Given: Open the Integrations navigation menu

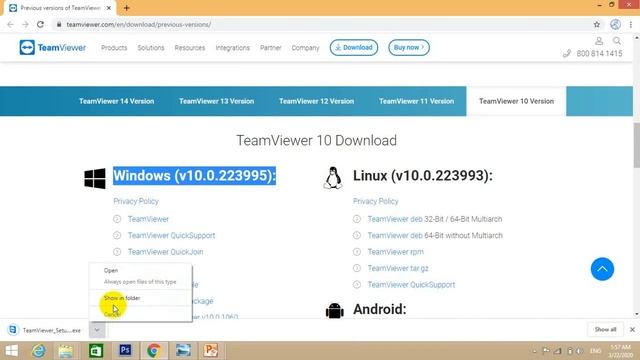Looking at the screenshot, I should point(233,48).
